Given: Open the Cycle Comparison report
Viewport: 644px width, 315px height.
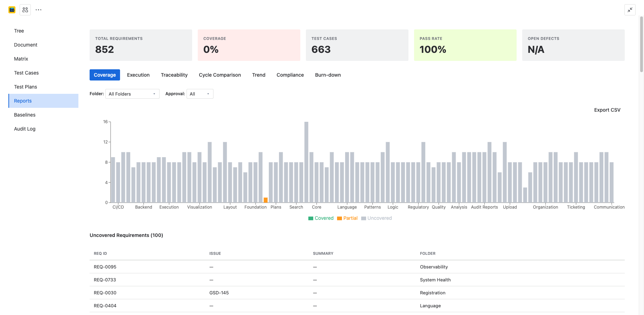Looking at the screenshot, I should tap(219, 75).
